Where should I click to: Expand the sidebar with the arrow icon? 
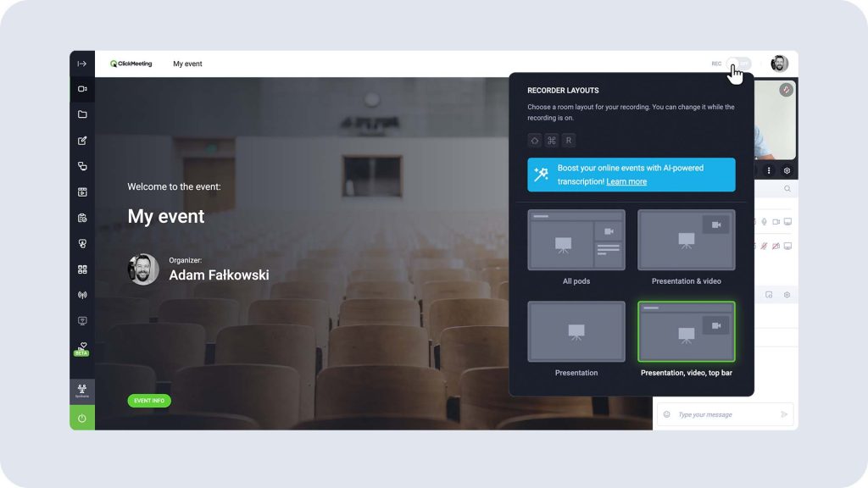[82, 64]
